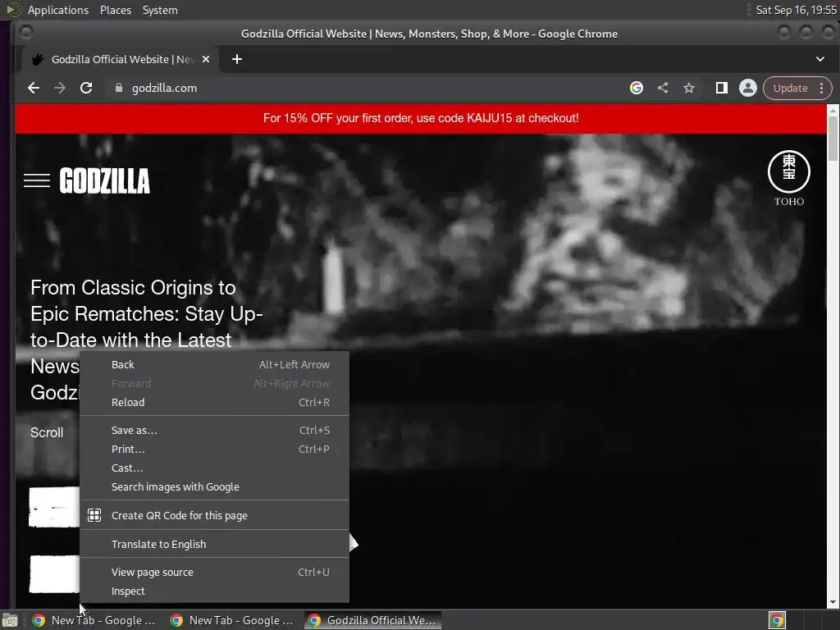Reload the page with the toolbar reload icon
Screen dimensions: 840x630
(86, 88)
